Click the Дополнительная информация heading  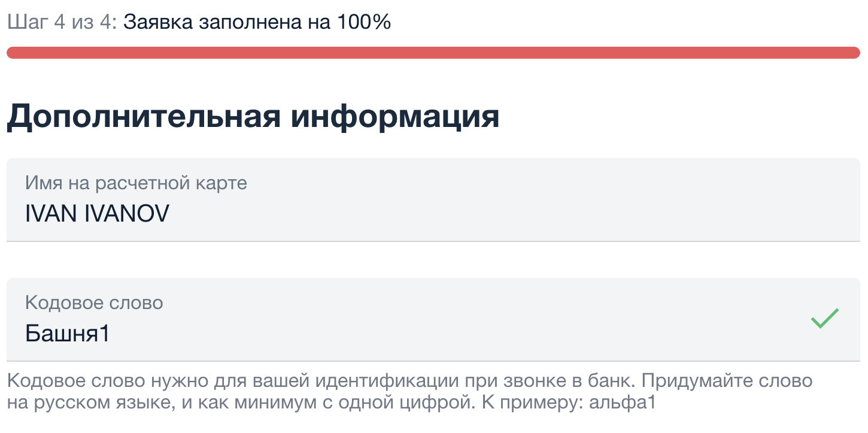tap(251, 117)
